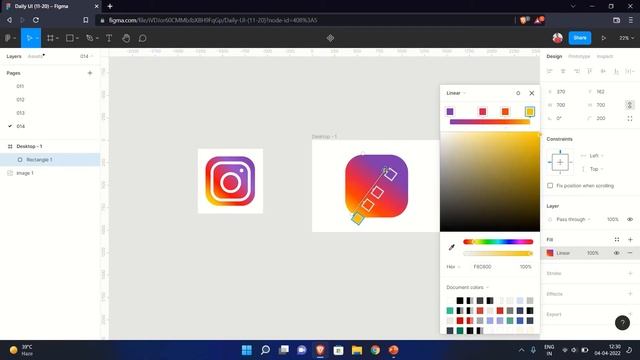Open Windows Start menu
This screenshot has height=360, width=640.
click(247, 350)
